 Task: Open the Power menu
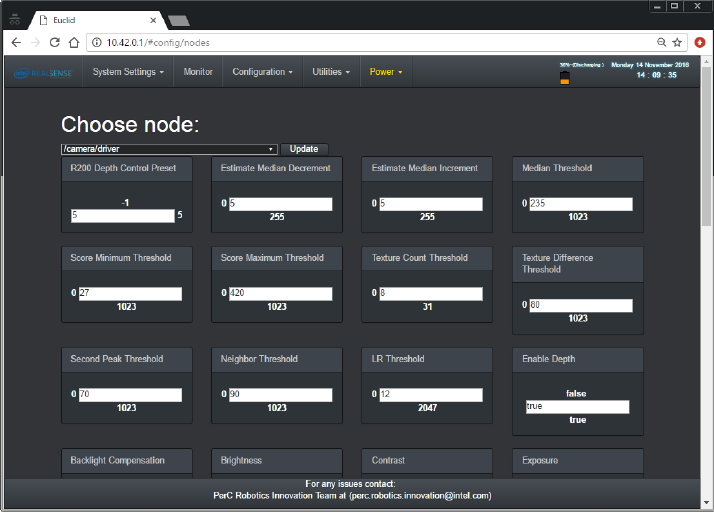point(386,72)
